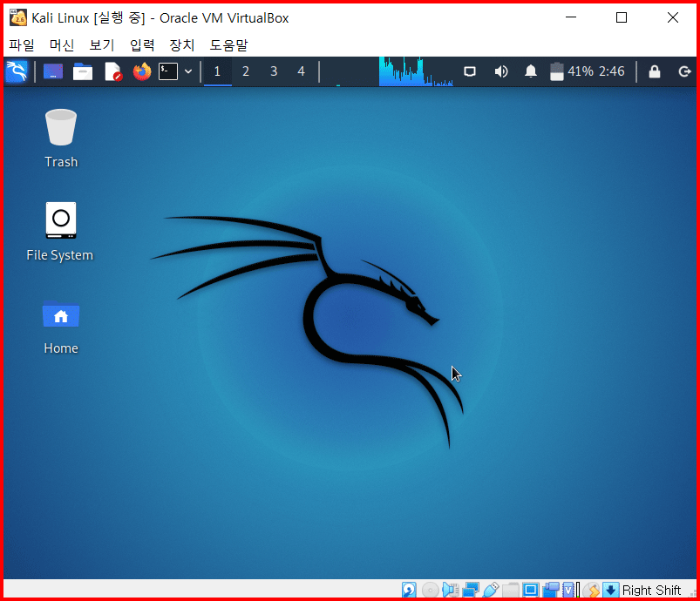Lock the screen with the padlock icon
This screenshot has width=700, height=601.
pos(655,71)
